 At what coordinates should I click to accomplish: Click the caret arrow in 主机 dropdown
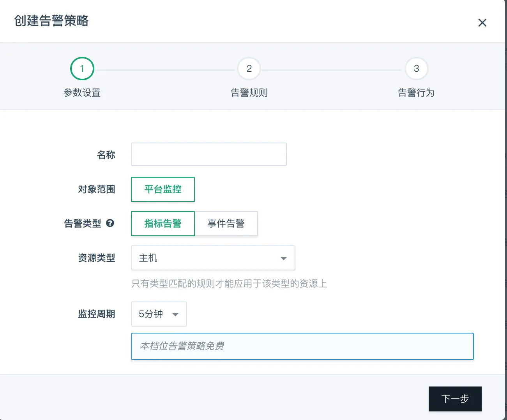(284, 258)
